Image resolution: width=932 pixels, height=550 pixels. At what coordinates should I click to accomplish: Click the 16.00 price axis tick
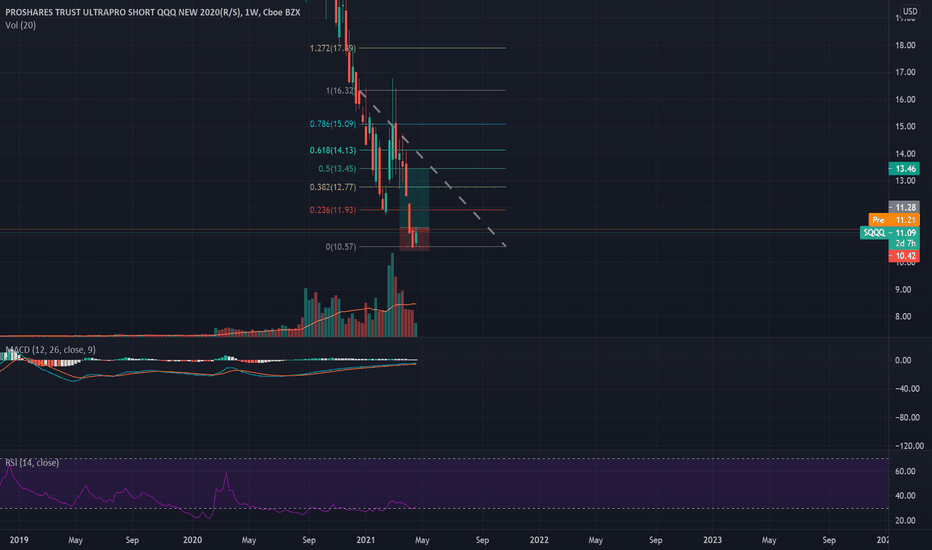pyautogui.click(x=905, y=100)
